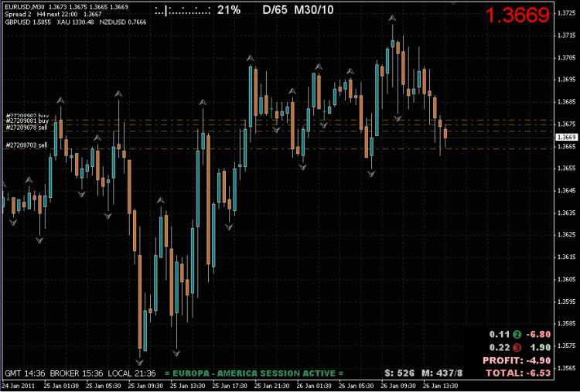
Task: Click the large red 1.3669 price display
Action: [x=518, y=15]
